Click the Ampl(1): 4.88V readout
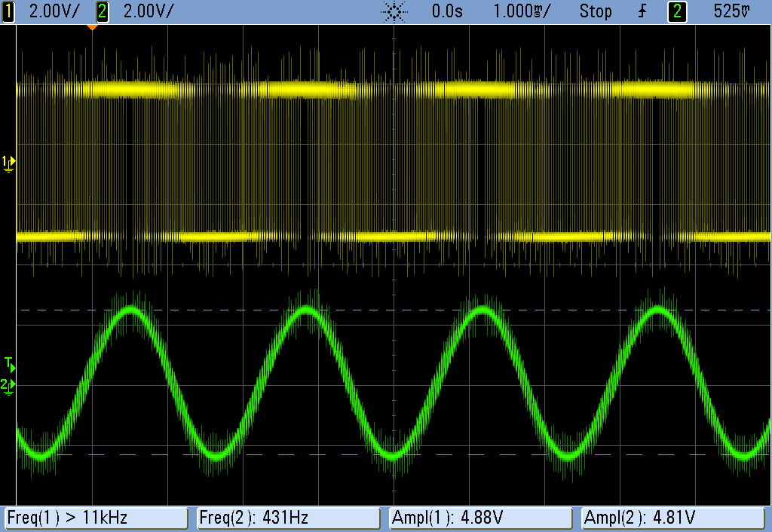Image resolution: width=772 pixels, height=532 pixels. [481, 518]
